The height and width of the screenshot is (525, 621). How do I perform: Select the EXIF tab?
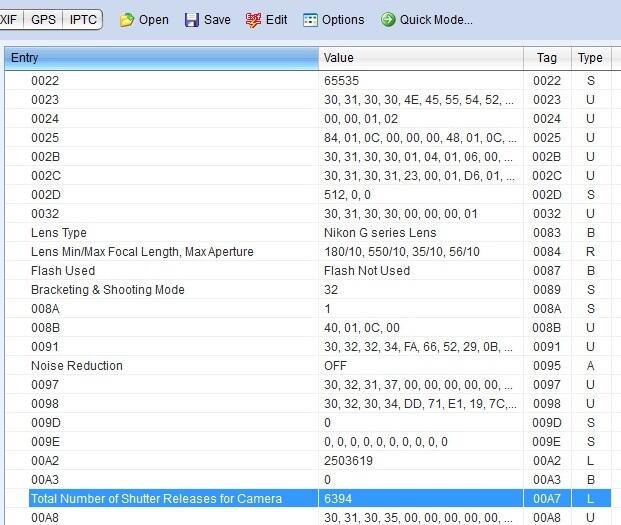12,19
